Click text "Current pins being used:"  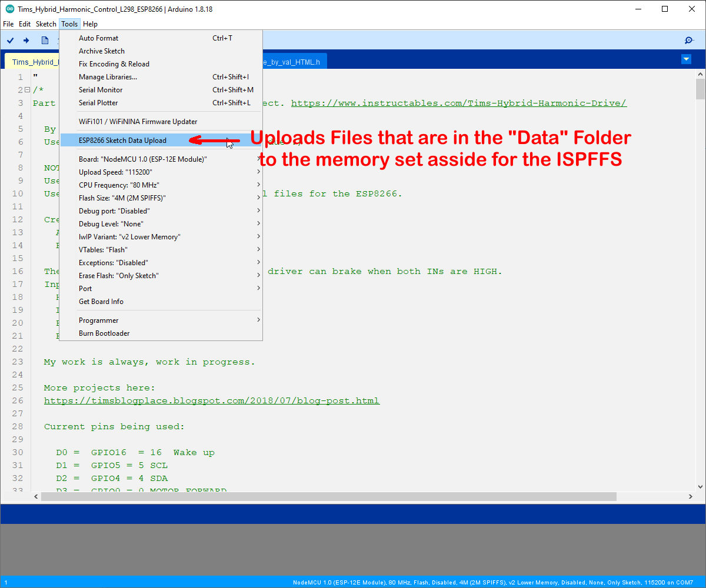[x=114, y=426]
